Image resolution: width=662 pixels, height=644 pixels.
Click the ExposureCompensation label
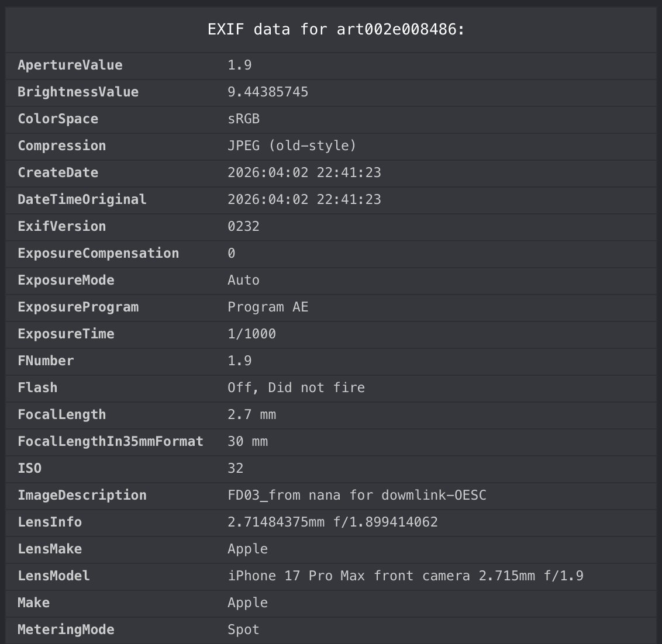click(98, 253)
